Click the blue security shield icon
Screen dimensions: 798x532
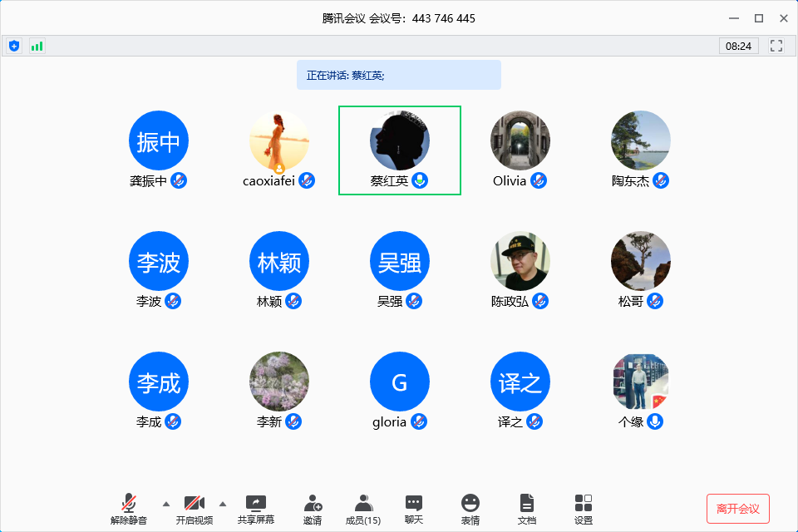[x=14, y=46]
